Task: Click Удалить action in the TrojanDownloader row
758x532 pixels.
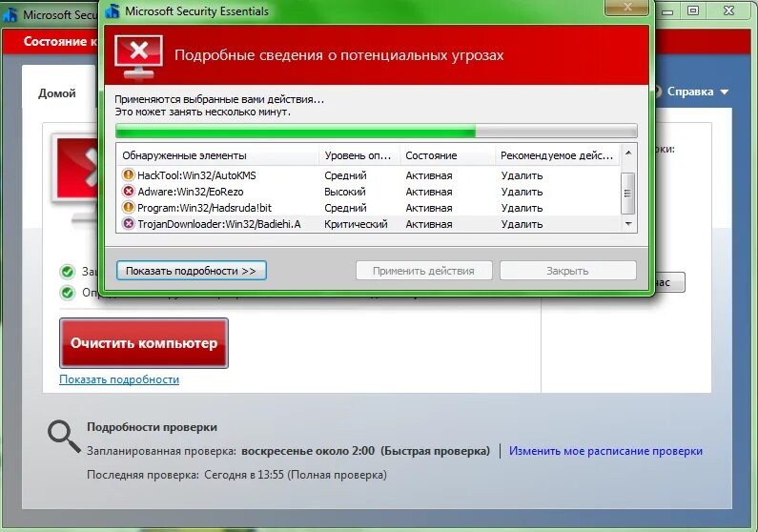Action: coord(522,224)
